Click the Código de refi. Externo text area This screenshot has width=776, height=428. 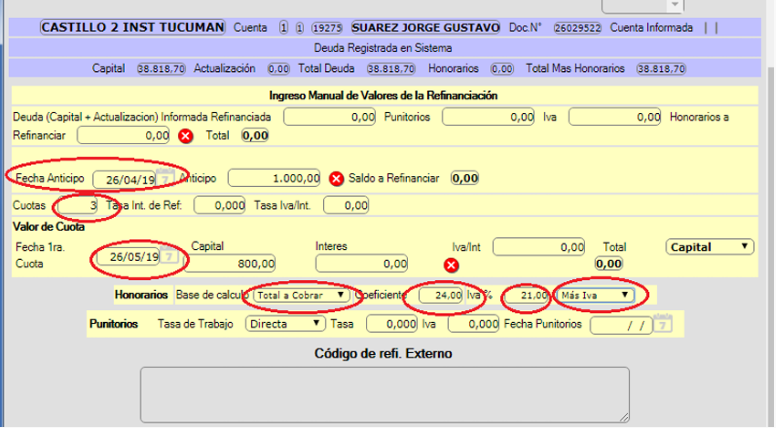384,395
